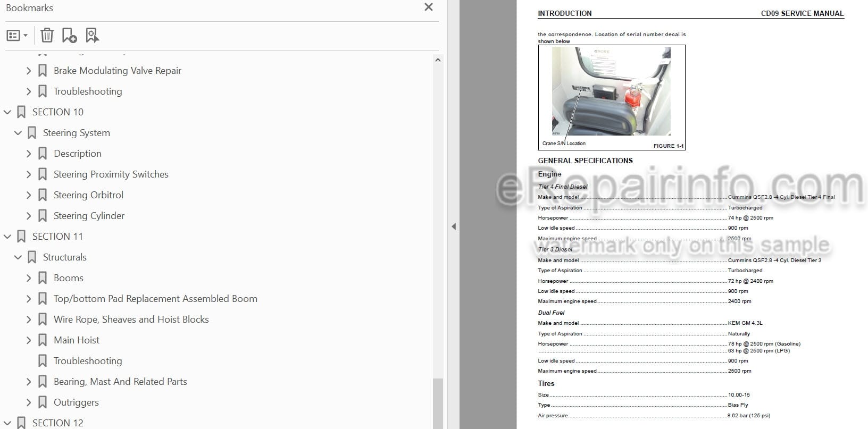Jump to Description bookmark
This screenshot has height=429, width=868.
coord(78,154)
